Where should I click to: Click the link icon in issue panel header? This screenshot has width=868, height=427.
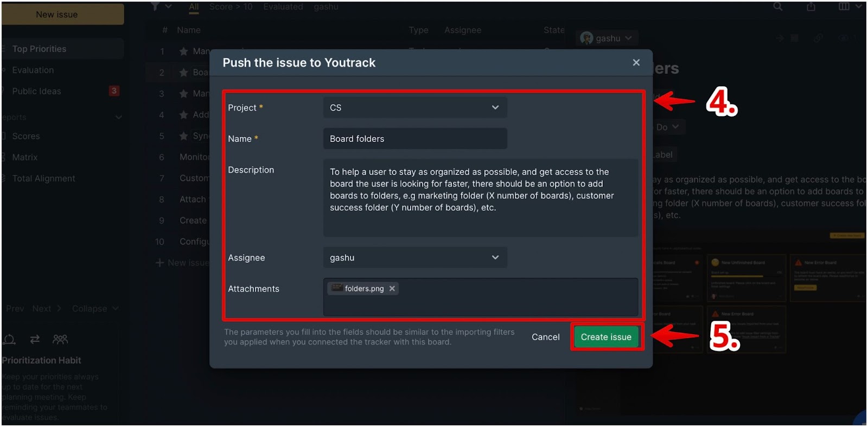coord(818,38)
